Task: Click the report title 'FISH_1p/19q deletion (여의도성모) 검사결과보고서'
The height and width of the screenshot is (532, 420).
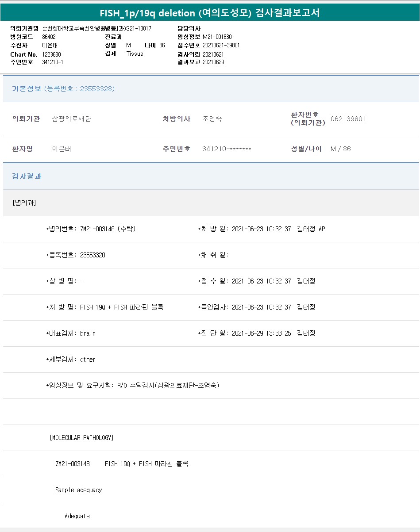Action: coord(210,13)
